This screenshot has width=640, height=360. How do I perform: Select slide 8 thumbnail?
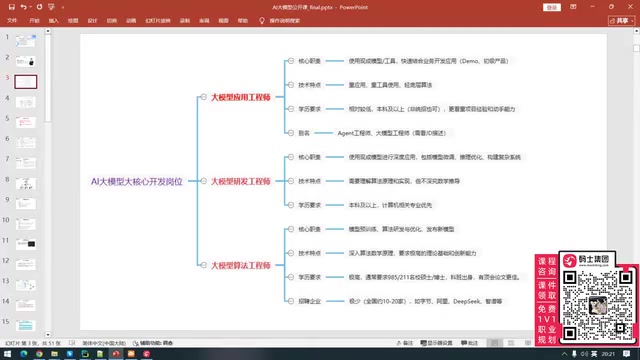tap(25, 183)
